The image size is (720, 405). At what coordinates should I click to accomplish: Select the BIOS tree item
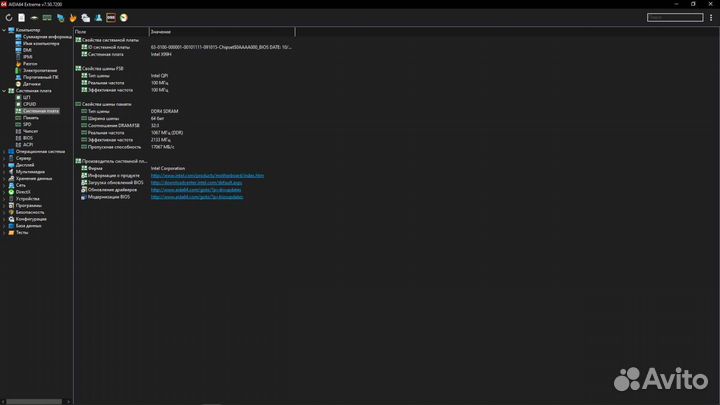point(28,137)
